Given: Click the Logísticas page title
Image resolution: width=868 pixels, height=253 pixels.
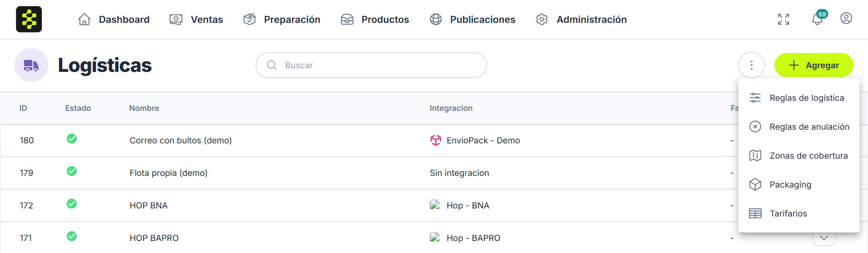Looking at the screenshot, I should click(105, 65).
